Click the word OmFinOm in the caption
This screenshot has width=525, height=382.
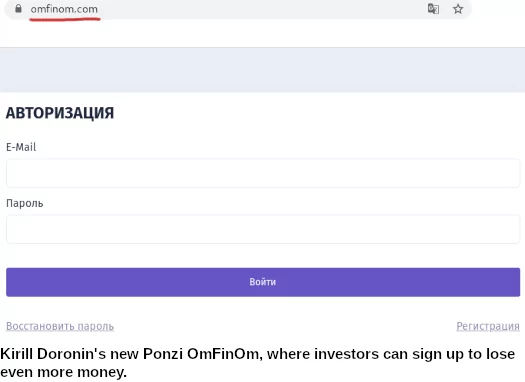pyautogui.click(x=223, y=354)
